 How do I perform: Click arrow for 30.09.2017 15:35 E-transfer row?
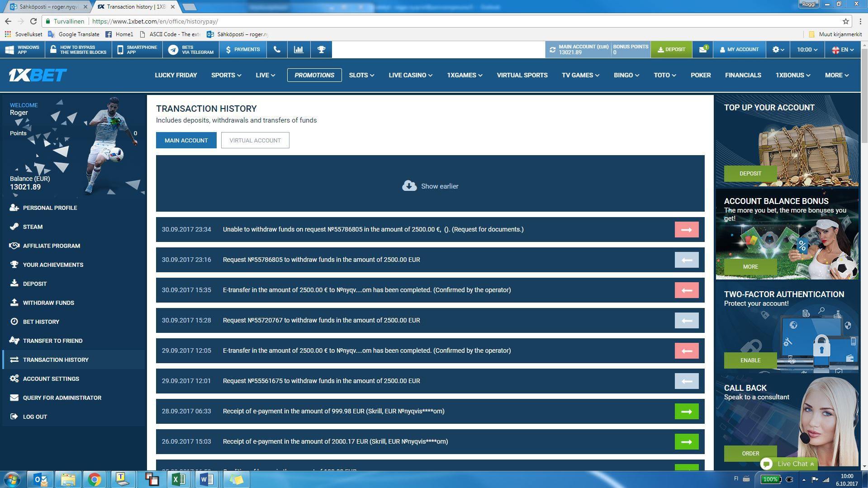[687, 290]
